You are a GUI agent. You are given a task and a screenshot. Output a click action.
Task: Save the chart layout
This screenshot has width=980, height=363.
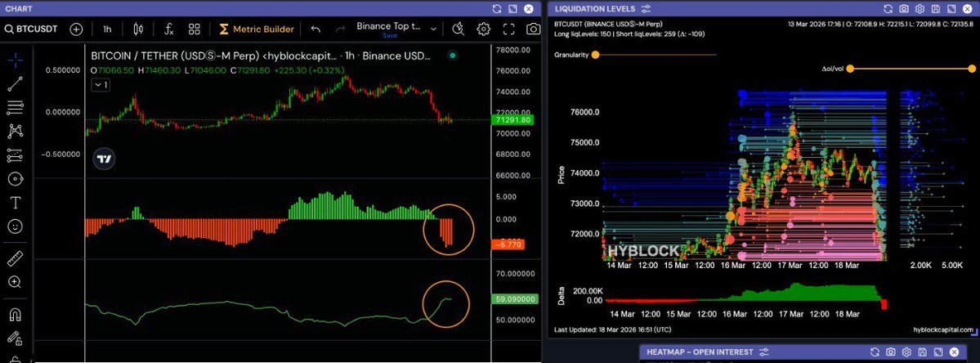pyautogui.click(x=389, y=36)
